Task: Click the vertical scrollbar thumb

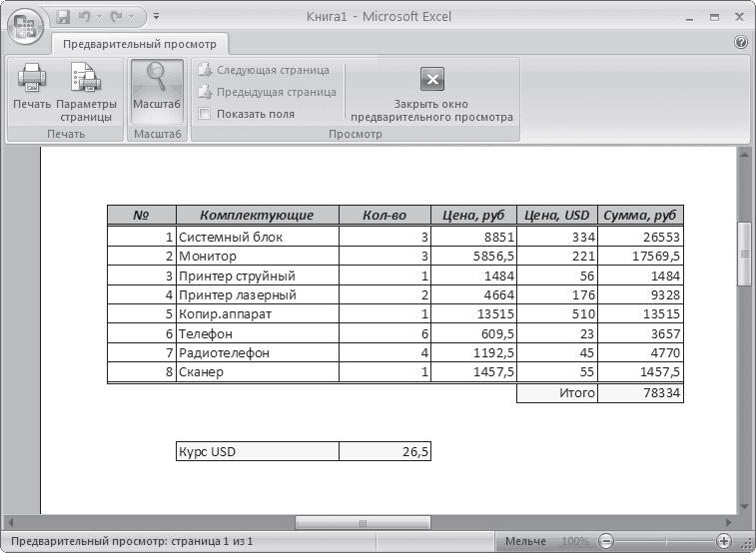Action: 745,255
